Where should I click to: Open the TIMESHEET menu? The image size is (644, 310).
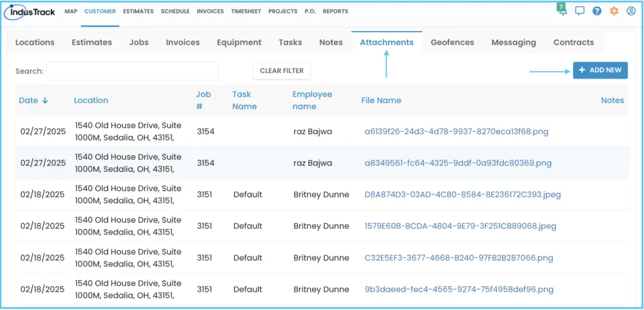pyautogui.click(x=246, y=11)
